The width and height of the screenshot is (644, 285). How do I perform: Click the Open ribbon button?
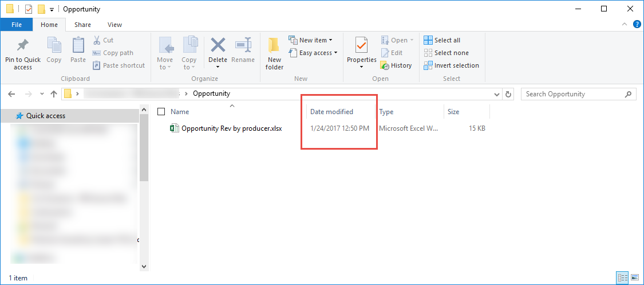click(x=397, y=40)
